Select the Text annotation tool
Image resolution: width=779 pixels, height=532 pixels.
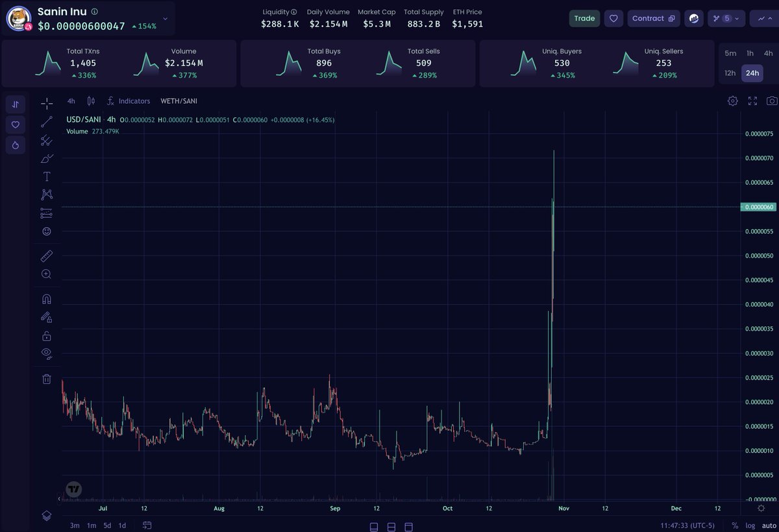[x=47, y=176]
